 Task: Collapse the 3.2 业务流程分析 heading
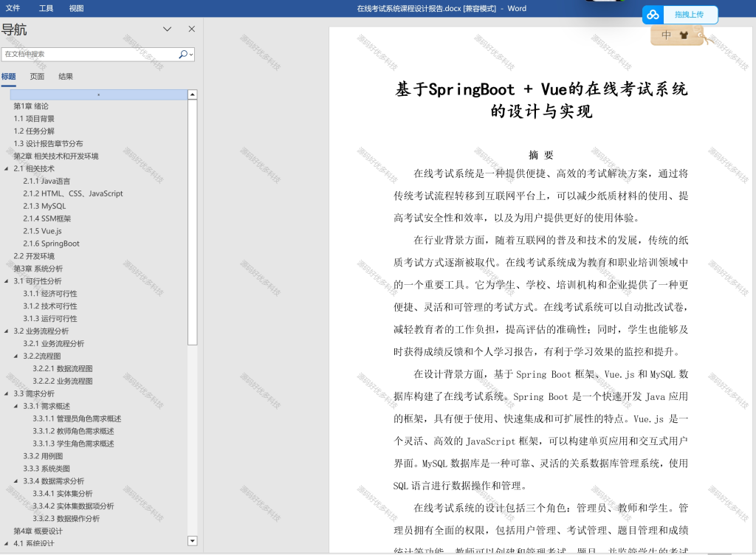(6, 331)
